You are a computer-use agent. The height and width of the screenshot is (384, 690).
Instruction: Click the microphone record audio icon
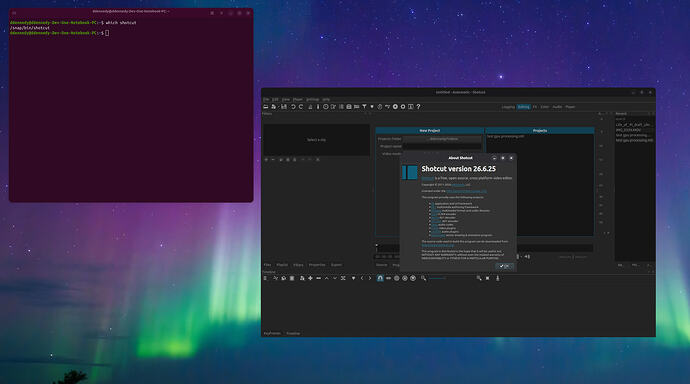tap(498, 278)
